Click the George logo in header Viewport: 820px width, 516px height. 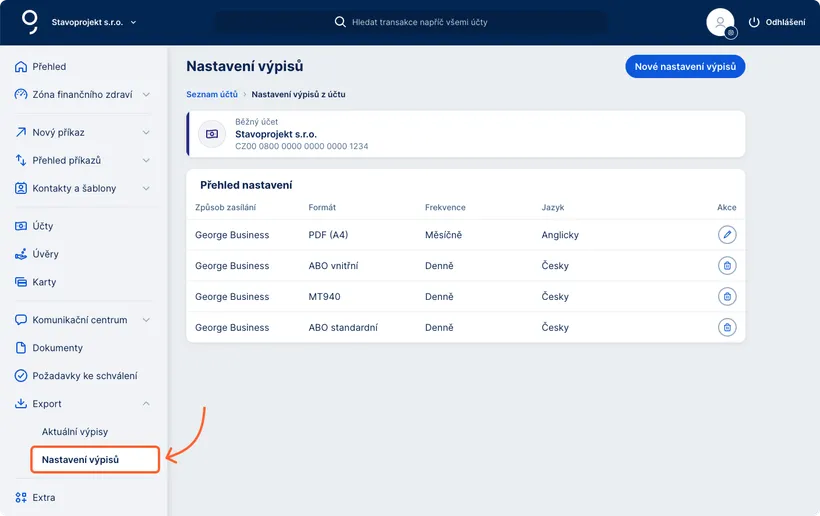pyautogui.click(x=30, y=21)
